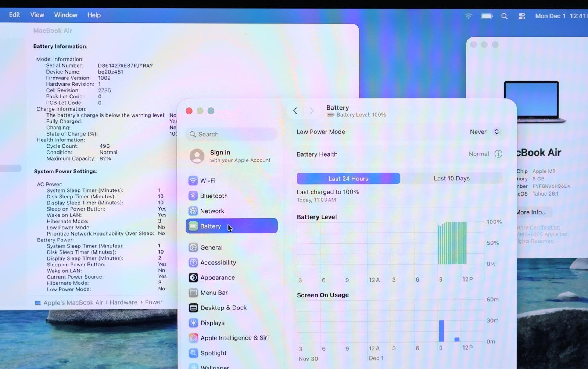Switch to Last 10 Days view

[x=451, y=179]
